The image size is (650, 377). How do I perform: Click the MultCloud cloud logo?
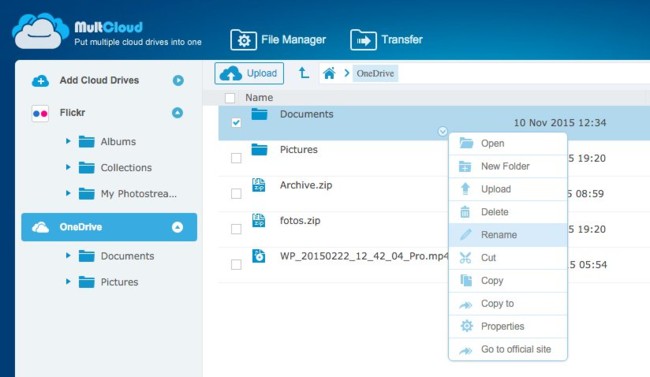[40, 31]
